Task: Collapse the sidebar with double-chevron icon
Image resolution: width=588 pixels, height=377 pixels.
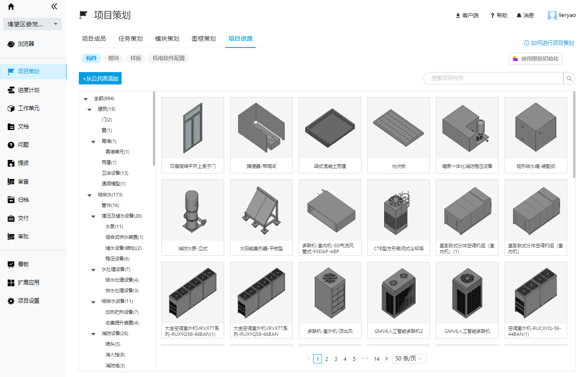Action: [x=54, y=6]
